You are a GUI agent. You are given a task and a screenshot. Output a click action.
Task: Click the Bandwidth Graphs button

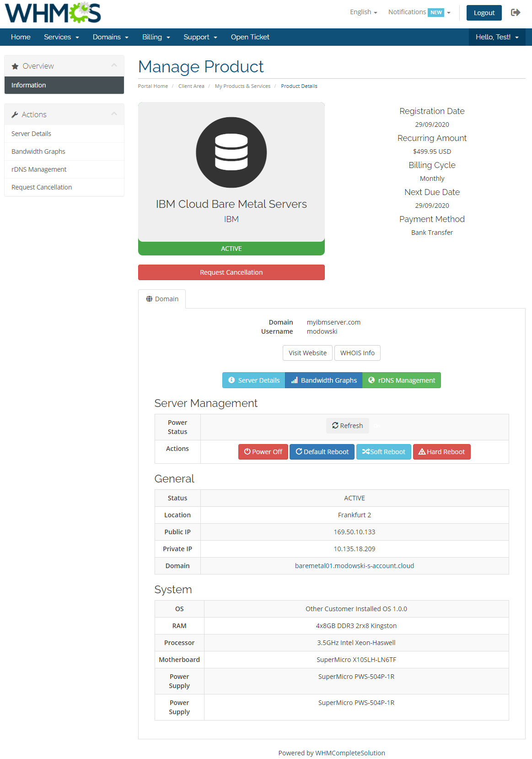click(x=324, y=380)
